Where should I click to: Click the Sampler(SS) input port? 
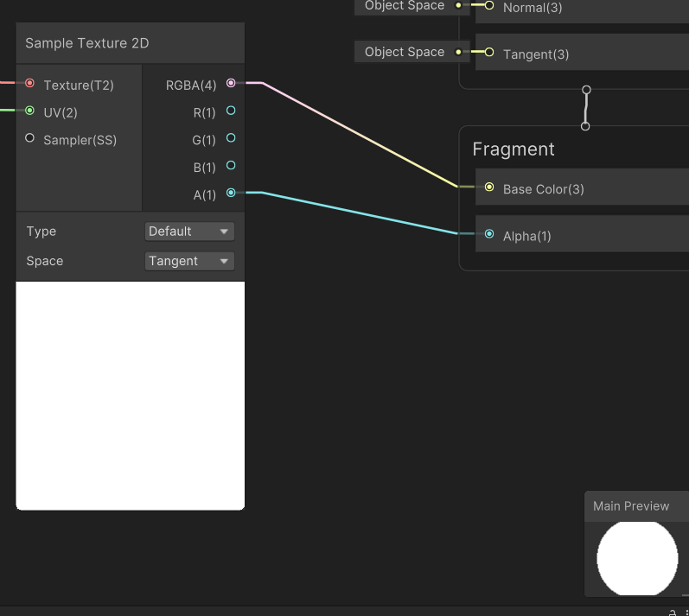pos(29,138)
